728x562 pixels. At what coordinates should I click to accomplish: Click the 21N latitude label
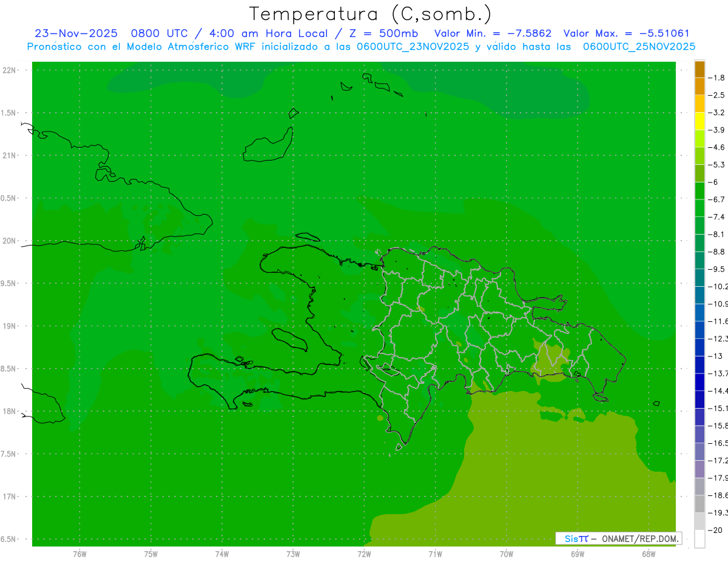(9, 156)
